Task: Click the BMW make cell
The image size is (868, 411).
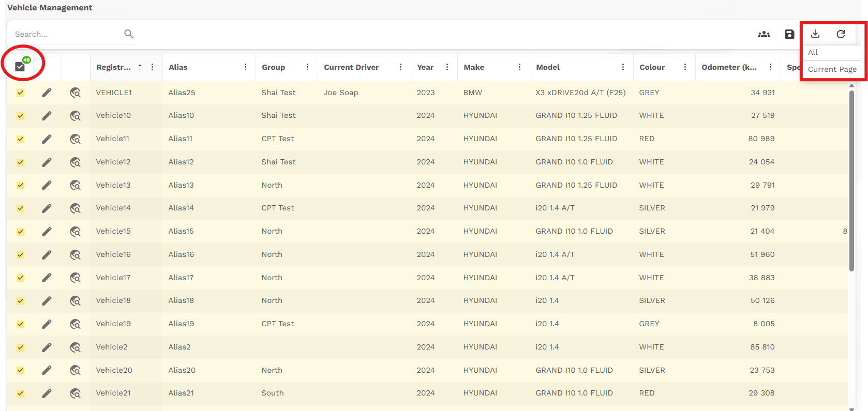Action: (x=473, y=93)
